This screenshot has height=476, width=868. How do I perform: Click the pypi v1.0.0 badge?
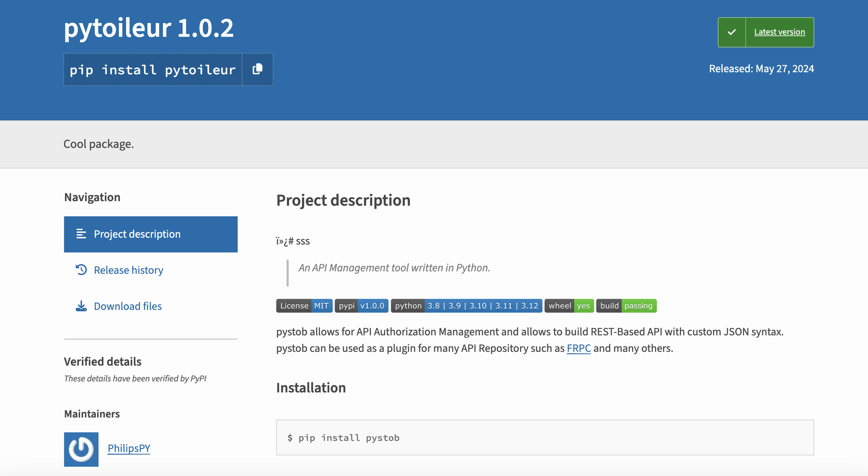pos(361,306)
